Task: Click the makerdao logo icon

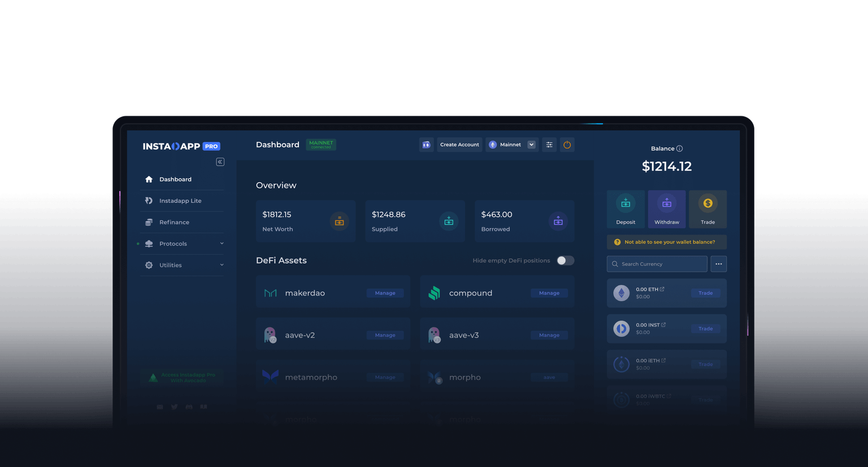Action: (x=271, y=293)
